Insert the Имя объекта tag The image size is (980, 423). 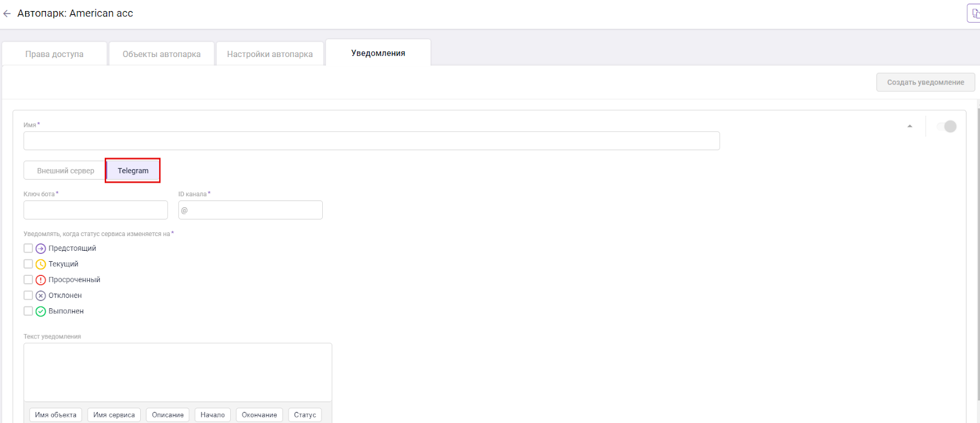tap(56, 415)
